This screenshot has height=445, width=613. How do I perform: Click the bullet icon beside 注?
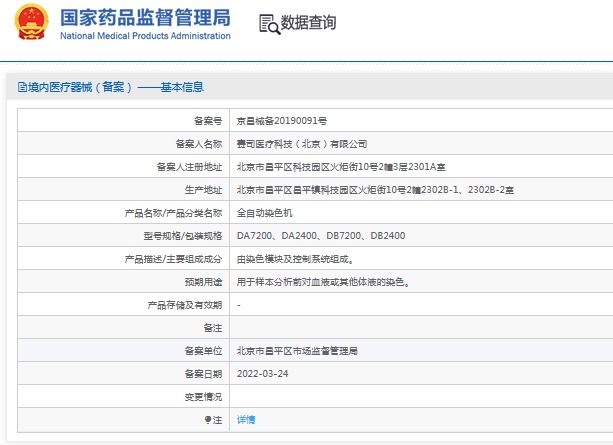208,420
